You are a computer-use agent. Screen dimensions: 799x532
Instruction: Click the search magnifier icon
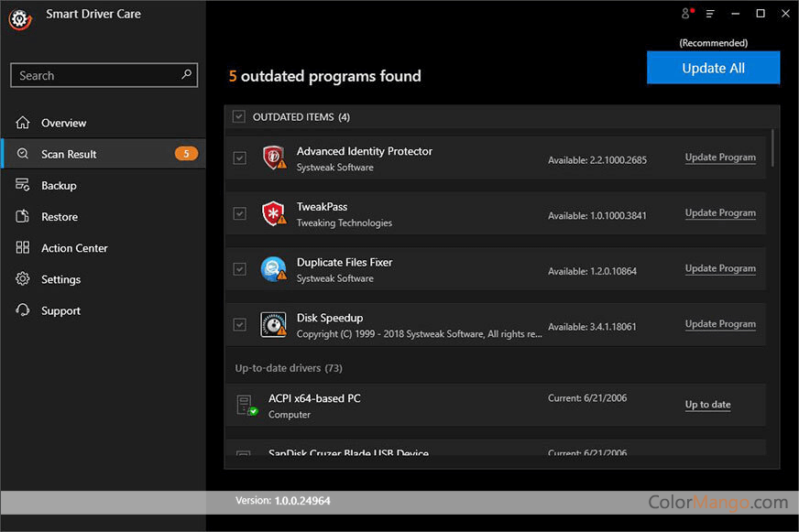187,74
